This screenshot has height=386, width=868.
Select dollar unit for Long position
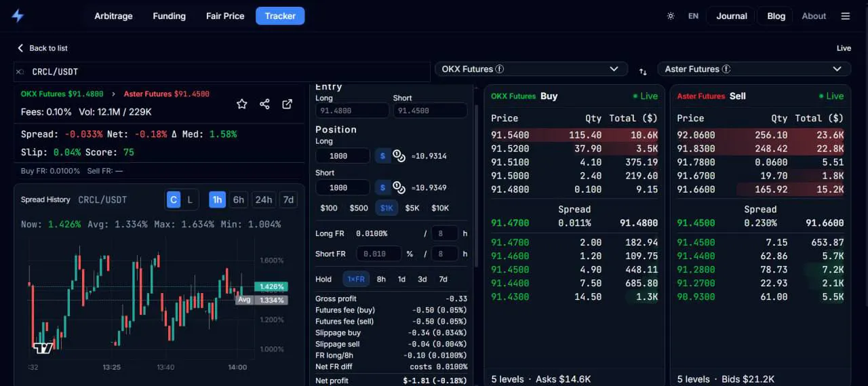point(382,156)
